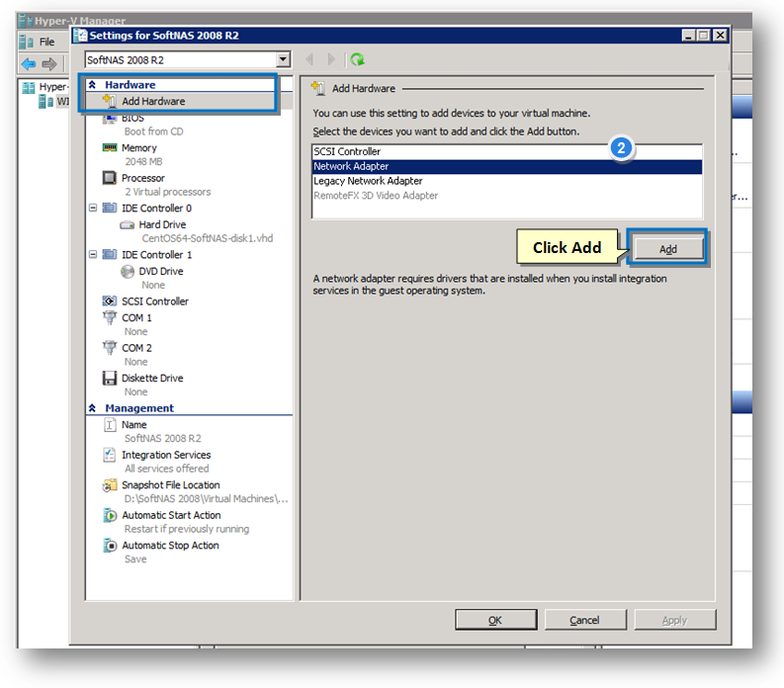This screenshot has width=784, height=688.
Task: Collapse the IDE Controller 0 node
Action: click(93, 208)
